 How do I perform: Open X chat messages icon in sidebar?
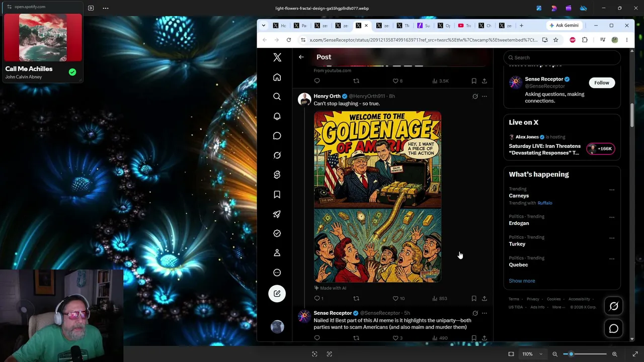[277, 136]
